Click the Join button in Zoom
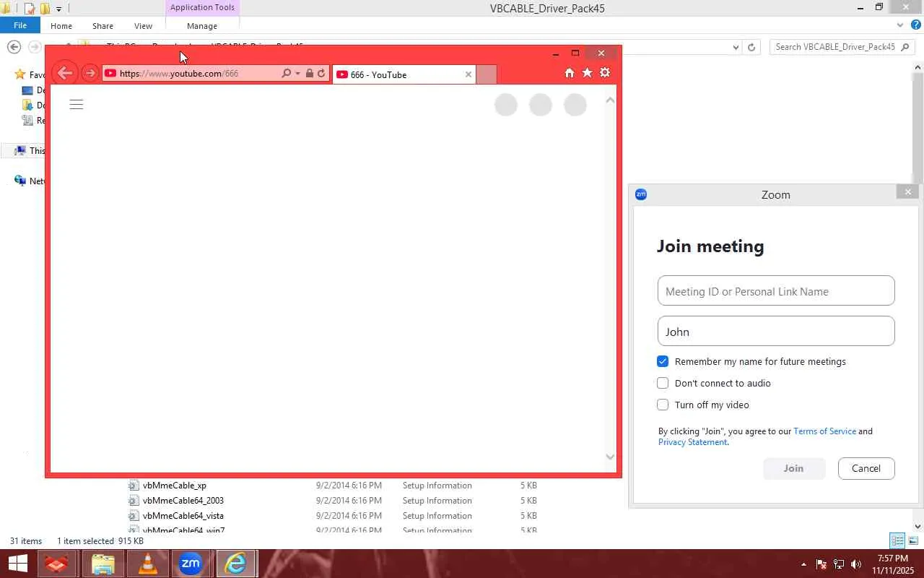 (x=794, y=468)
